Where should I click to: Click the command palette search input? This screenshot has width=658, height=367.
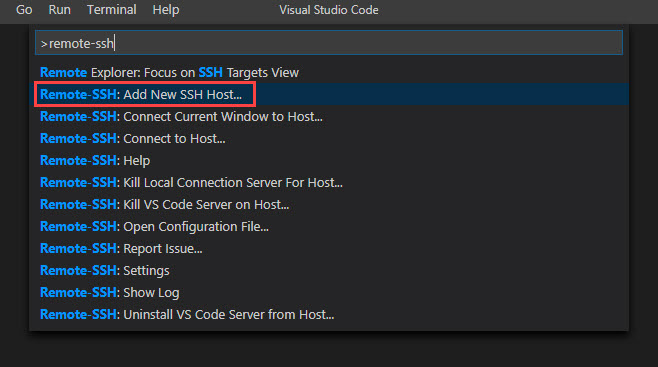[329, 43]
